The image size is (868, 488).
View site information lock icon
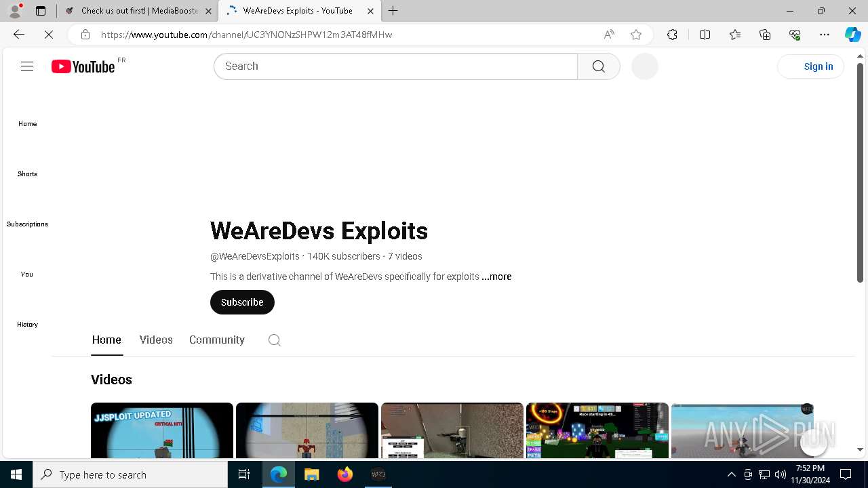pos(85,35)
